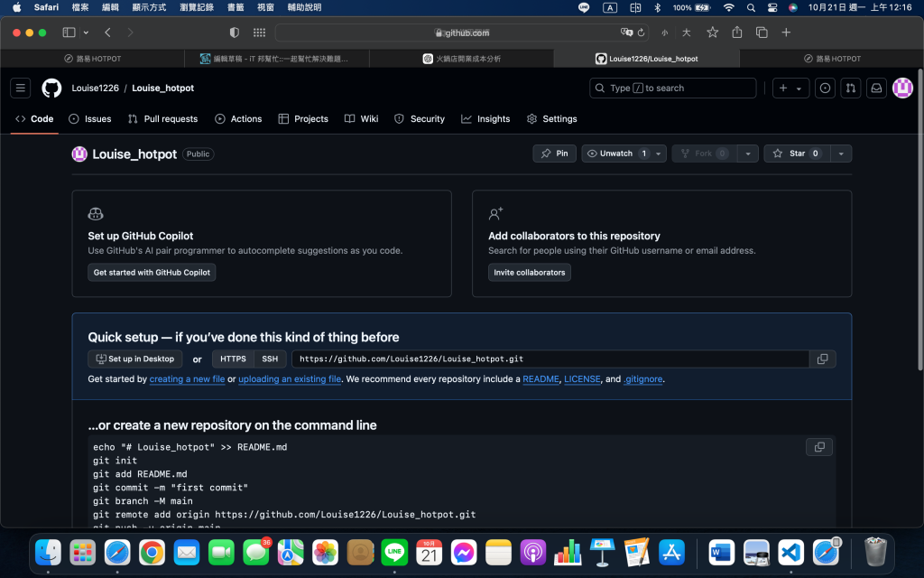Open LINE app from the Dock
924x578 pixels.
pos(394,554)
